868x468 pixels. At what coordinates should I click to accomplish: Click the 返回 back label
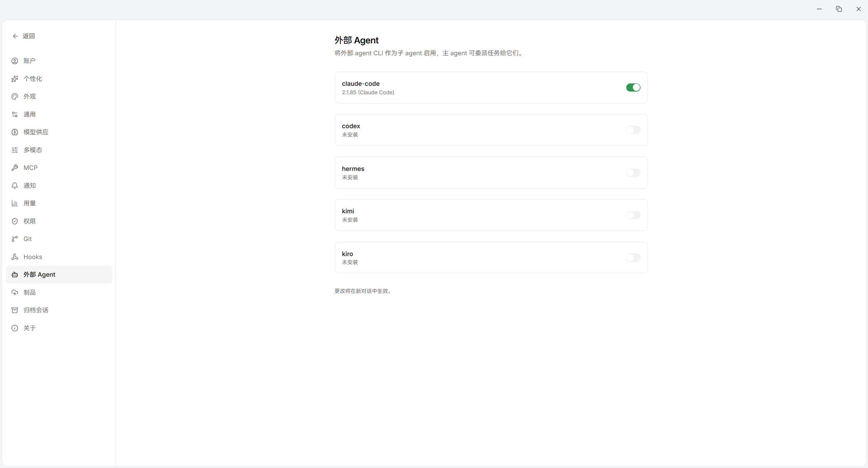click(x=29, y=36)
